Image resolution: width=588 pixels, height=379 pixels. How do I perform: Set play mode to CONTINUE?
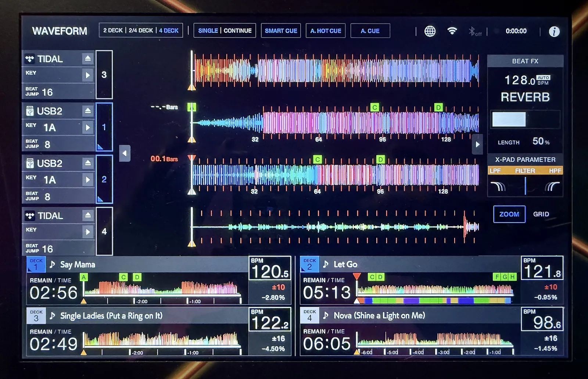point(237,31)
